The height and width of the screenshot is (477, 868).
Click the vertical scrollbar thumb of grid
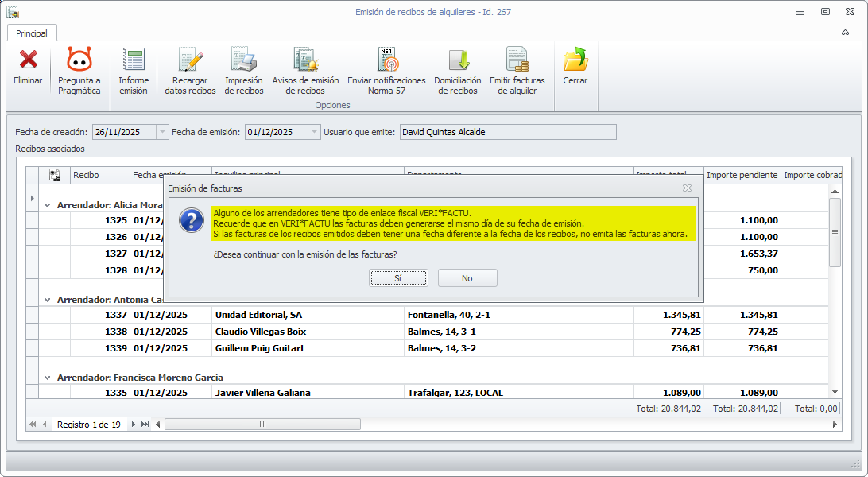point(835,232)
